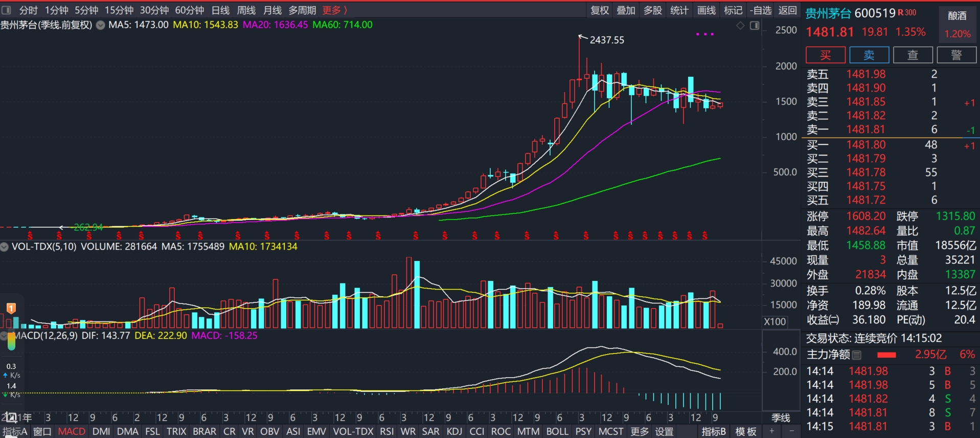This screenshot has height=438, width=980.
Task: Select the 30分钟 period
Action: [x=154, y=10]
